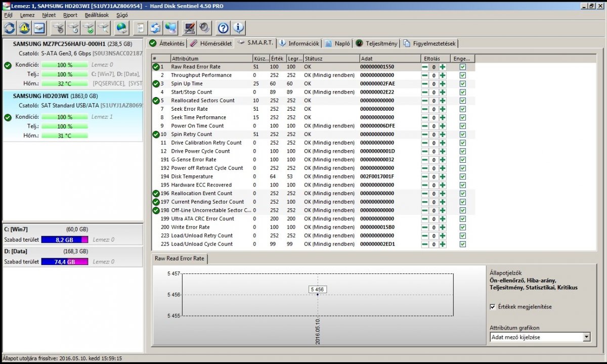607x364 pixels.
Task: Select the Raw Read Error Rate graph tab
Action: pyautogui.click(x=180, y=258)
